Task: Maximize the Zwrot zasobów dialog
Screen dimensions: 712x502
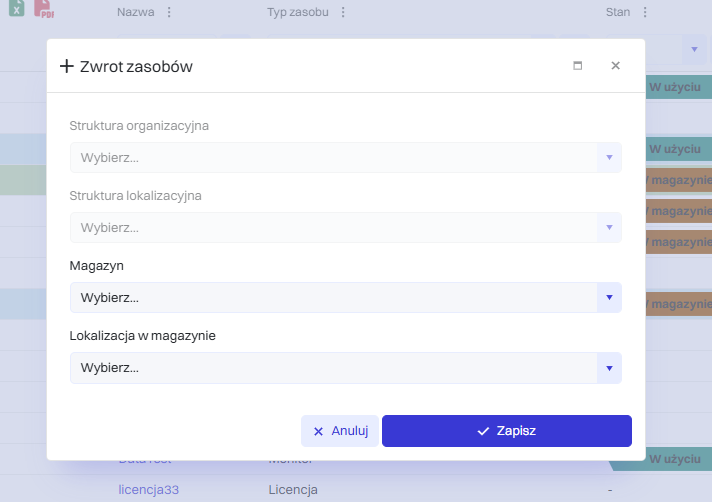Action: pos(578,66)
